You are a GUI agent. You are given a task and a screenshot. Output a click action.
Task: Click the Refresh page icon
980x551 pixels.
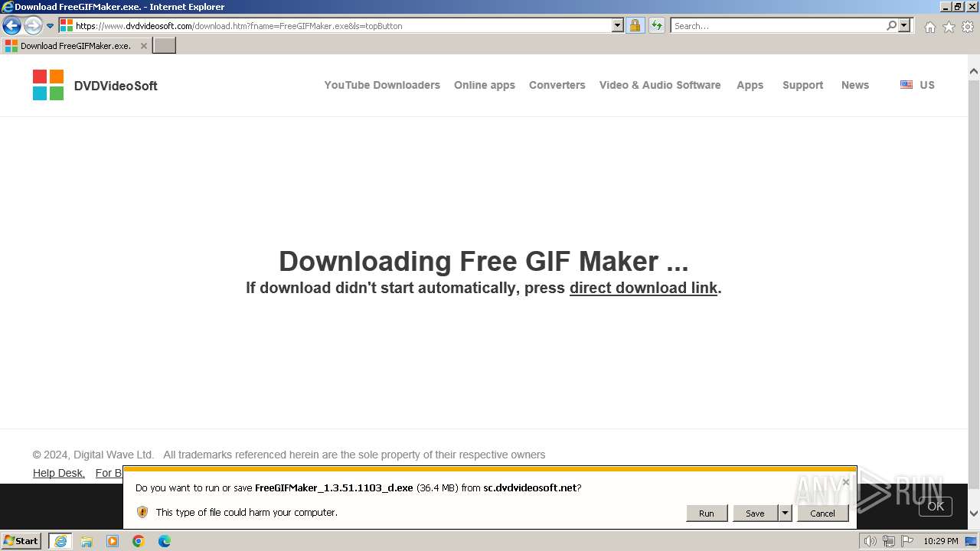[x=657, y=25]
